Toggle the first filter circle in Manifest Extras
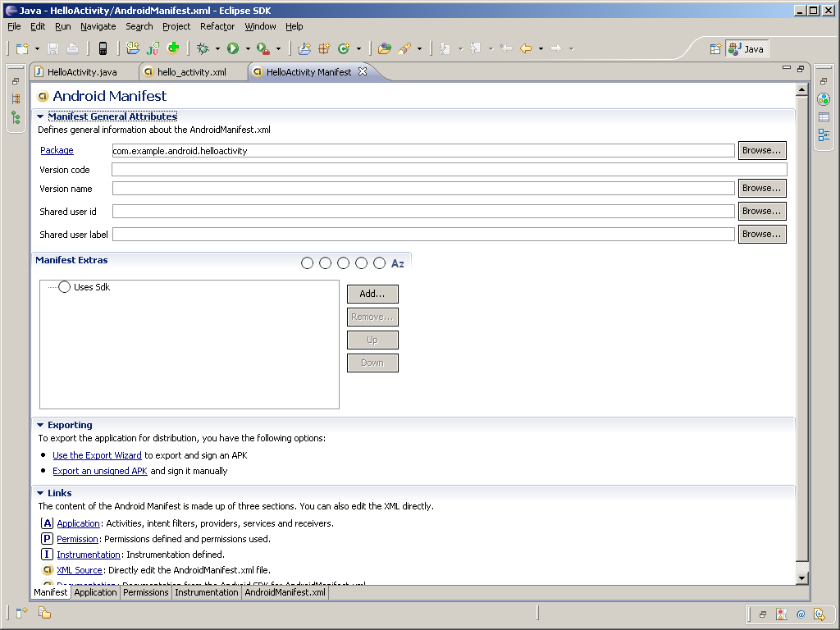840x630 pixels. click(x=307, y=263)
